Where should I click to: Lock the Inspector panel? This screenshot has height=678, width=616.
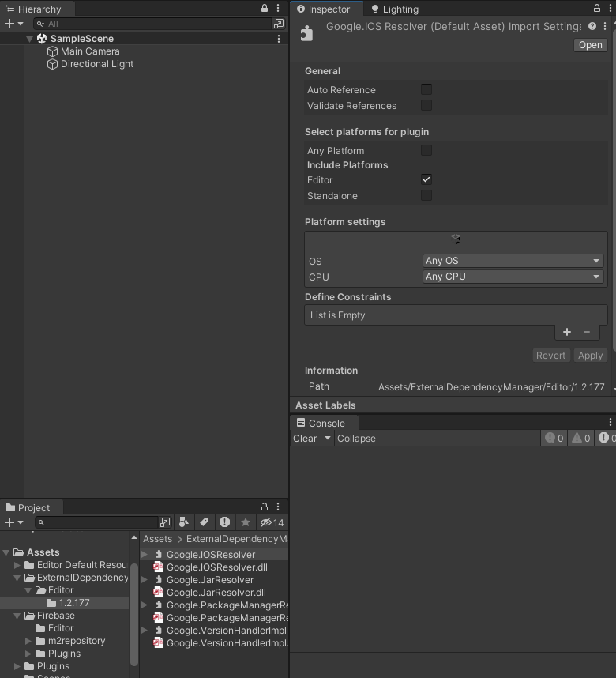pos(597,8)
